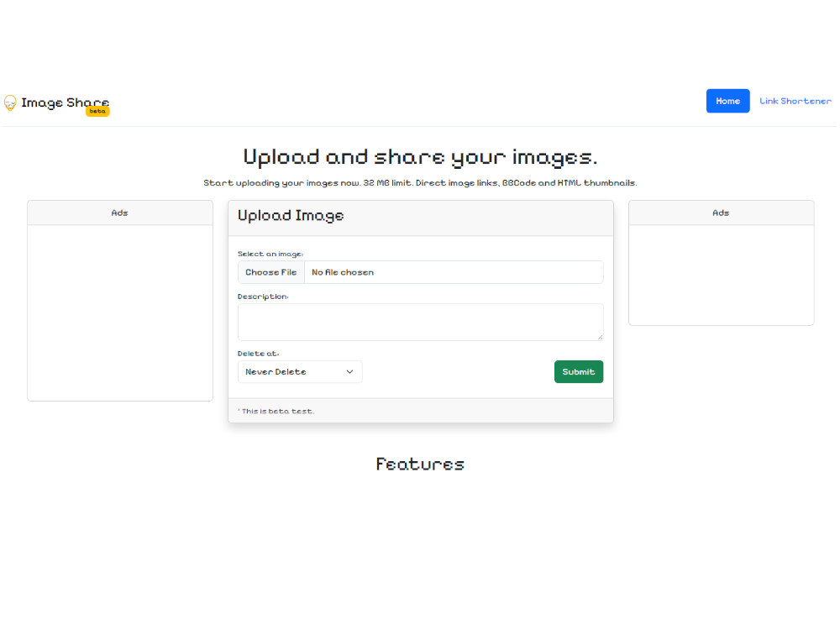
Task: Click the 'Upload and share your images.' headline
Action: click(420, 158)
